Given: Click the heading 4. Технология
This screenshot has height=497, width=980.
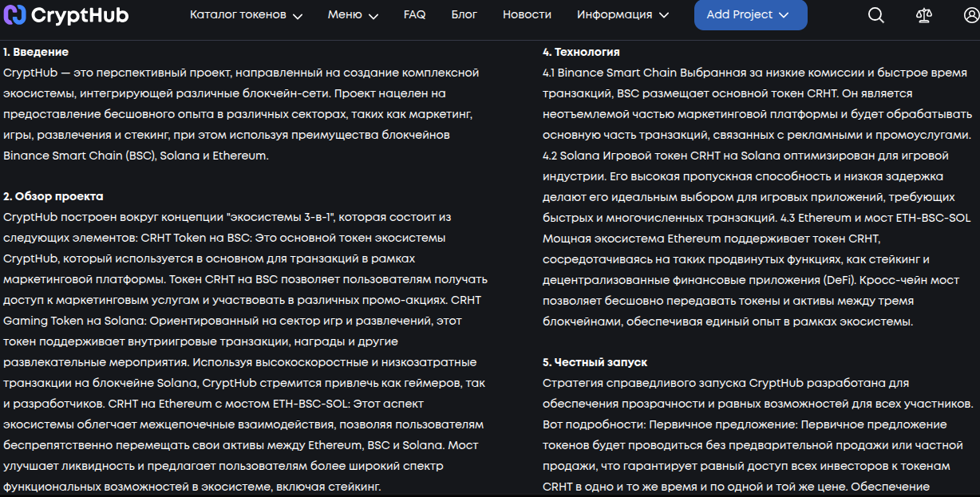Looking at the screenshot, I should pos(581,52).
